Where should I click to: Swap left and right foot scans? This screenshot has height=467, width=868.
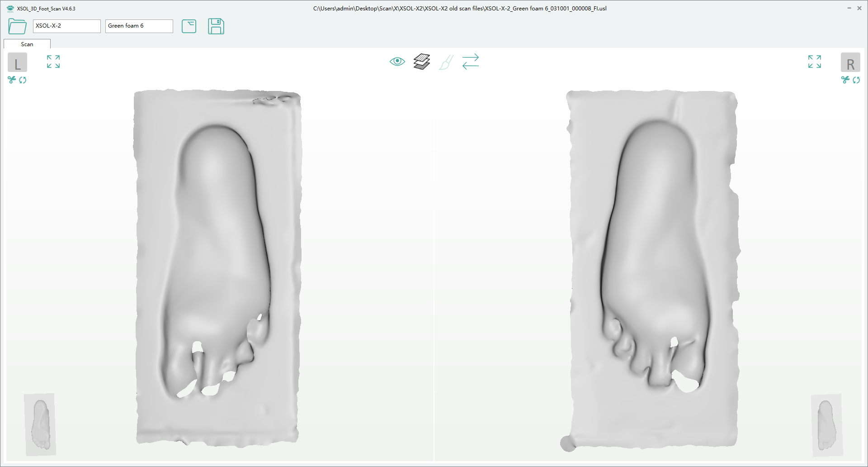coord(470,62)
